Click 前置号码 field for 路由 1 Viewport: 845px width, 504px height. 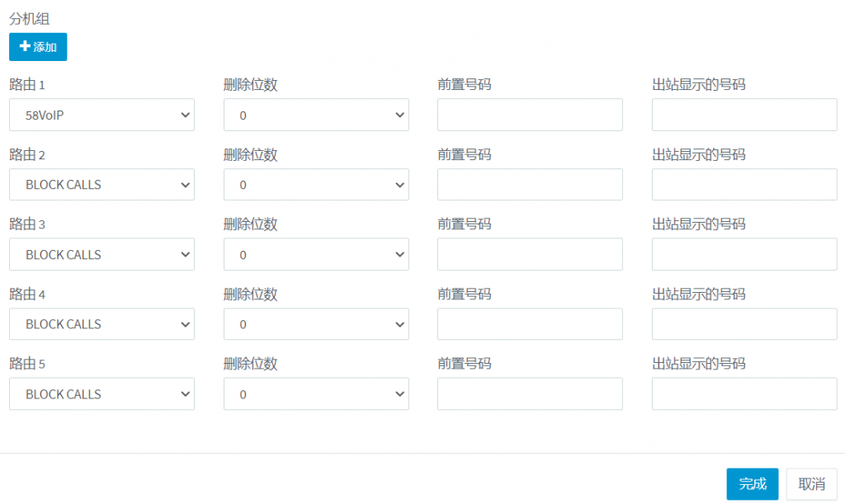pos(530,115)
